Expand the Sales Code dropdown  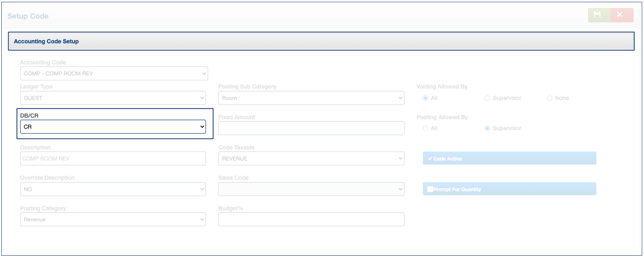coord(311,189)
